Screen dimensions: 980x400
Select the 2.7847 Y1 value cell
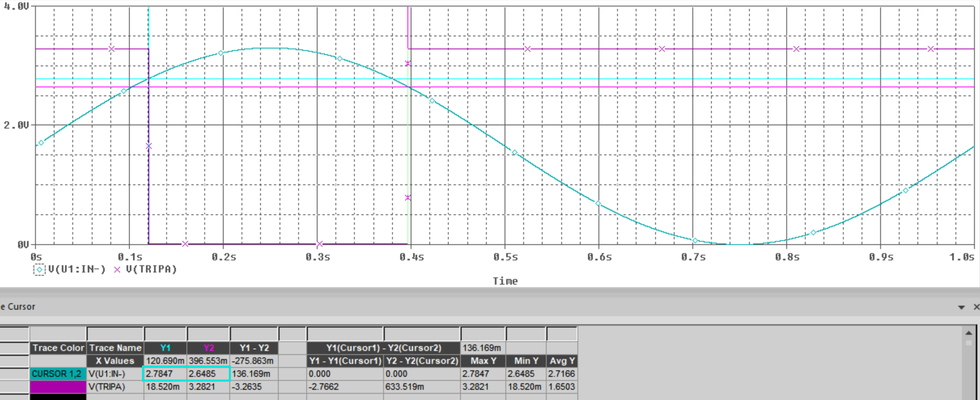click(x=165, y=374)
